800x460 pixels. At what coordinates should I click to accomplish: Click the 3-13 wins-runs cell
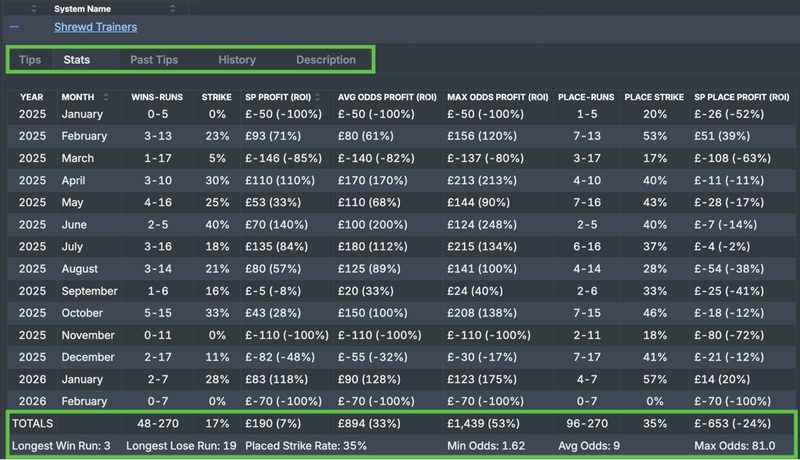pyautogui.click(x=158, y=136)
